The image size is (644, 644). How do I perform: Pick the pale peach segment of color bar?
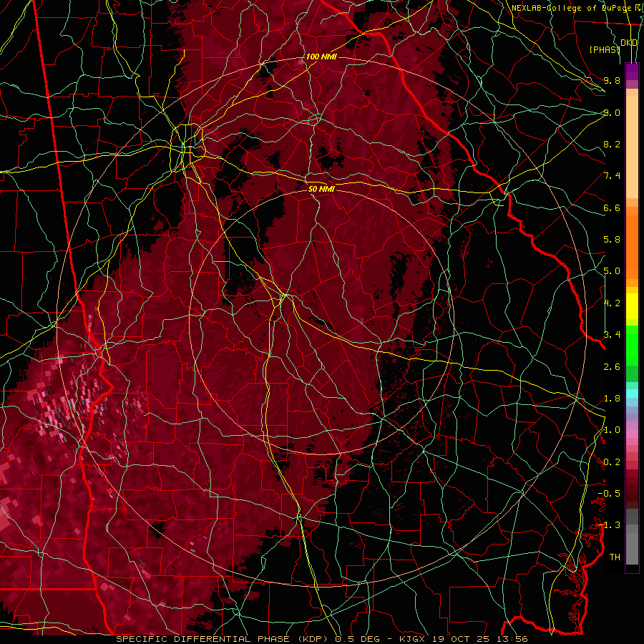pyautogui.click(x=632, y=147)
